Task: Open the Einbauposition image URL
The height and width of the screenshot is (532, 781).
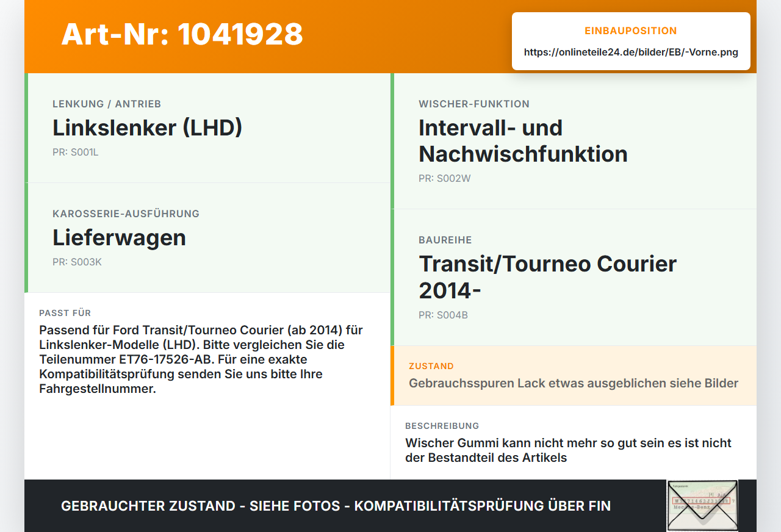Action: (631, 52)
